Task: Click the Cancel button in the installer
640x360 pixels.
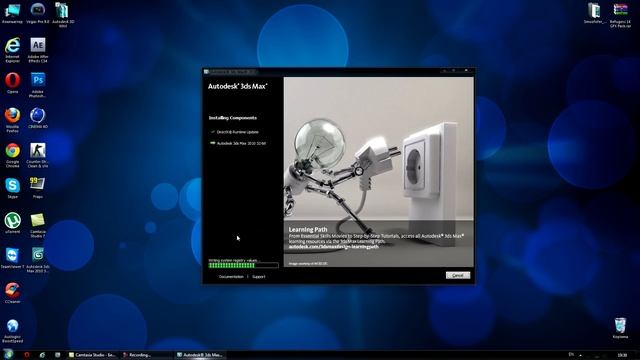Action: tap(458, 276)
